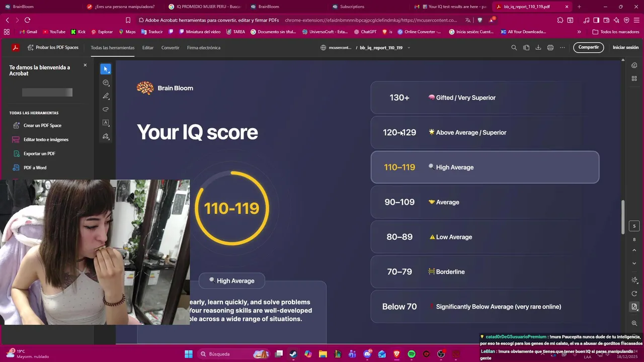
Task: Switch to Your IQ test results tab
Action: (x=450, y=7)
